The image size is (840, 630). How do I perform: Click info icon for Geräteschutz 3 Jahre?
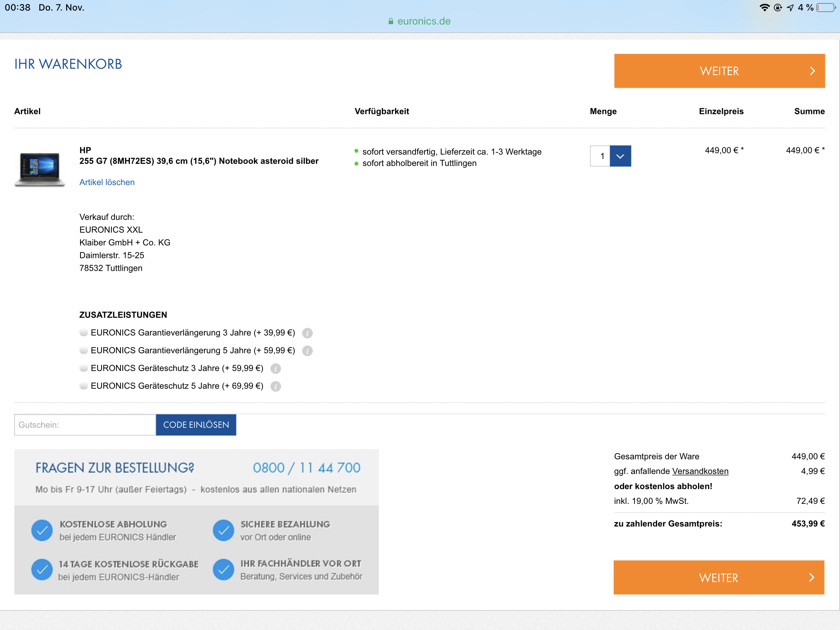[x=275, y=368]
